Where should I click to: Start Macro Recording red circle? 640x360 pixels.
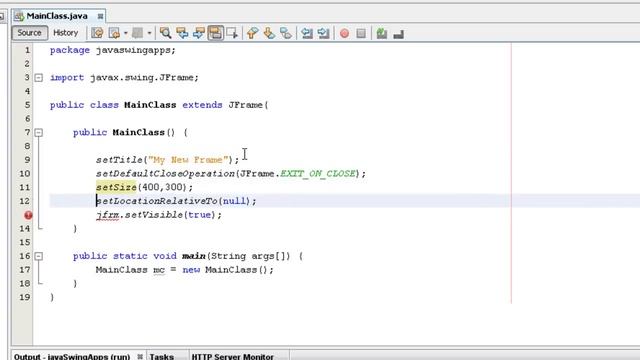[x=344, y=33]
